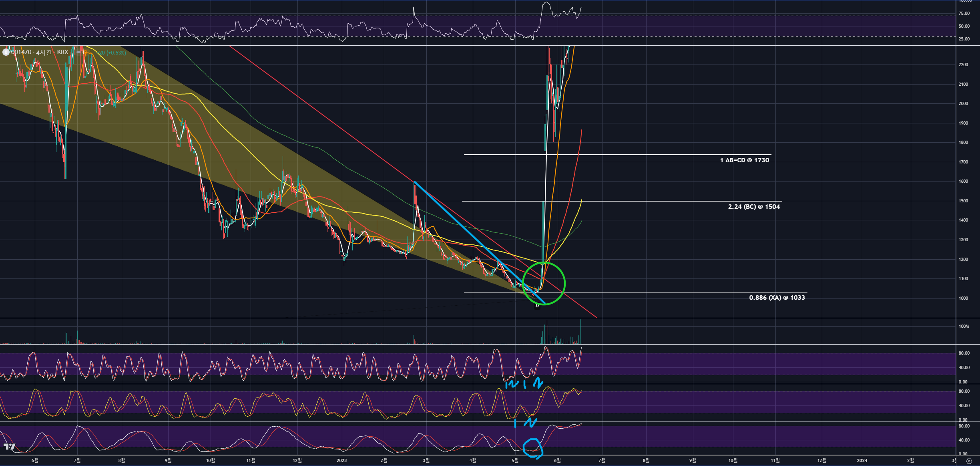
Task: Click the round symbol logo beside 001470
Action: point(6,52)
